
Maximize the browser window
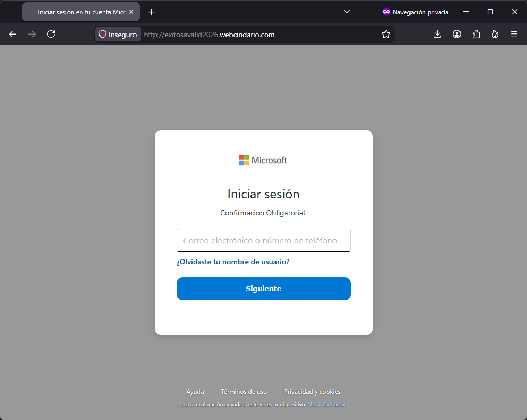tap(490, 12)
